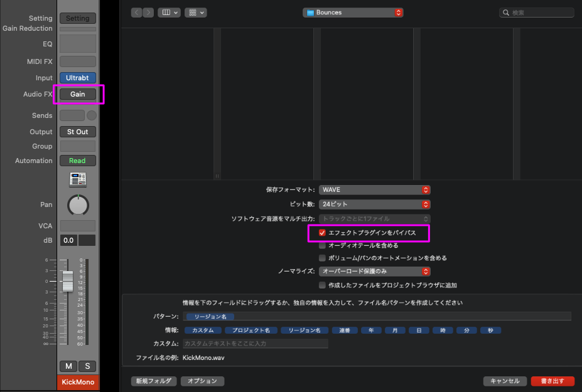582x392 pixels.
Task: Click the channel volume fader handle
Action: tap(68, 281)
